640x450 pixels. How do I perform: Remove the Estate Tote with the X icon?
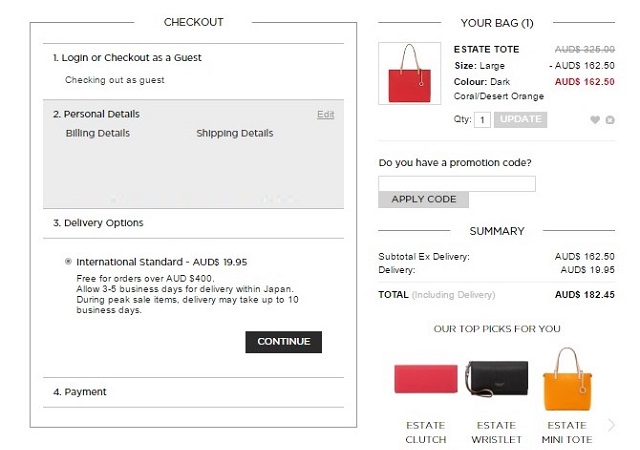point(610,120)
